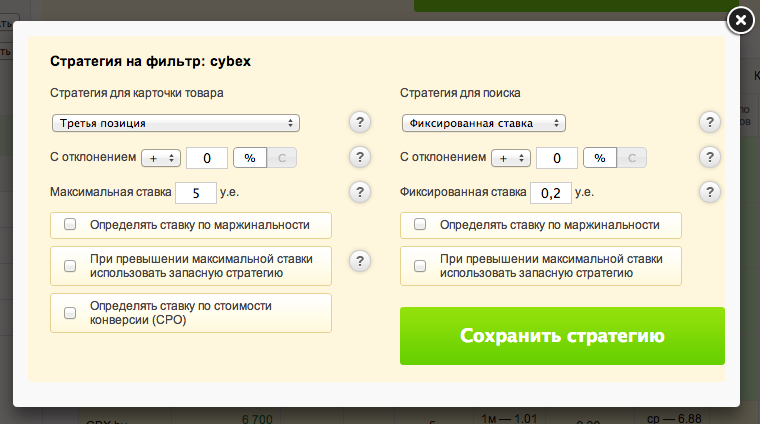The width and height of the screenshot is (760, 424).
Task: Click the Стратегия для поиска label
Action: [460, 93]
